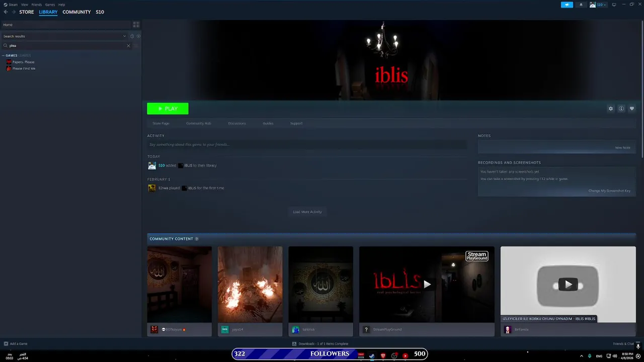Screen dimensions: 644x362
Task: Open the tahblink artwork thumbnail
Action: pyautogui.click(x=320, y=284)
